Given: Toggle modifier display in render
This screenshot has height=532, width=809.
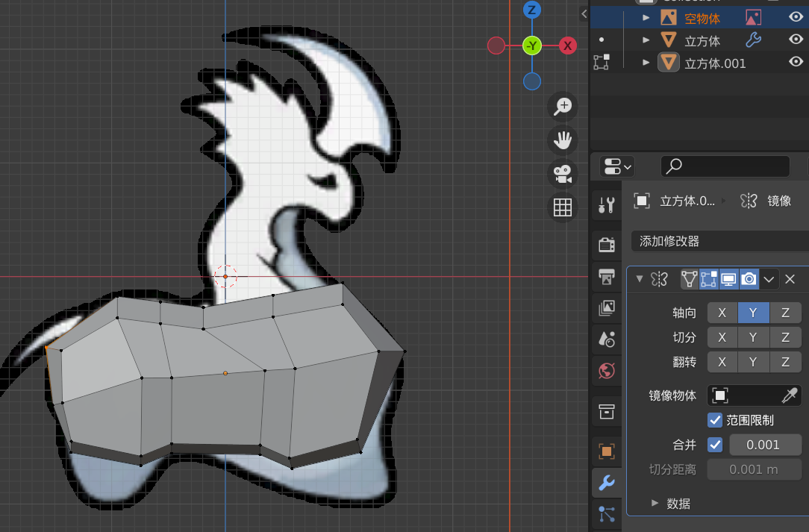Looking at the screenshot, I should pyautogui.click(x=749, y=279).
